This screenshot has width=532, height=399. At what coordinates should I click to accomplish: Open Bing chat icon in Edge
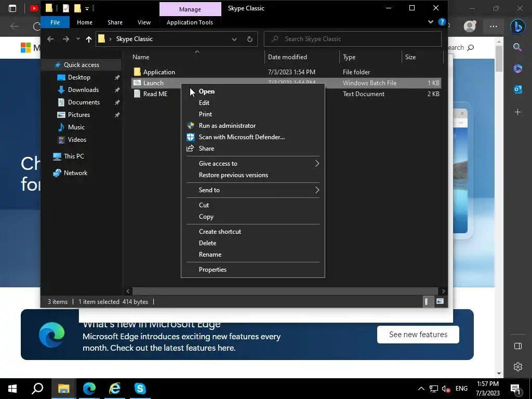(518, 26)
